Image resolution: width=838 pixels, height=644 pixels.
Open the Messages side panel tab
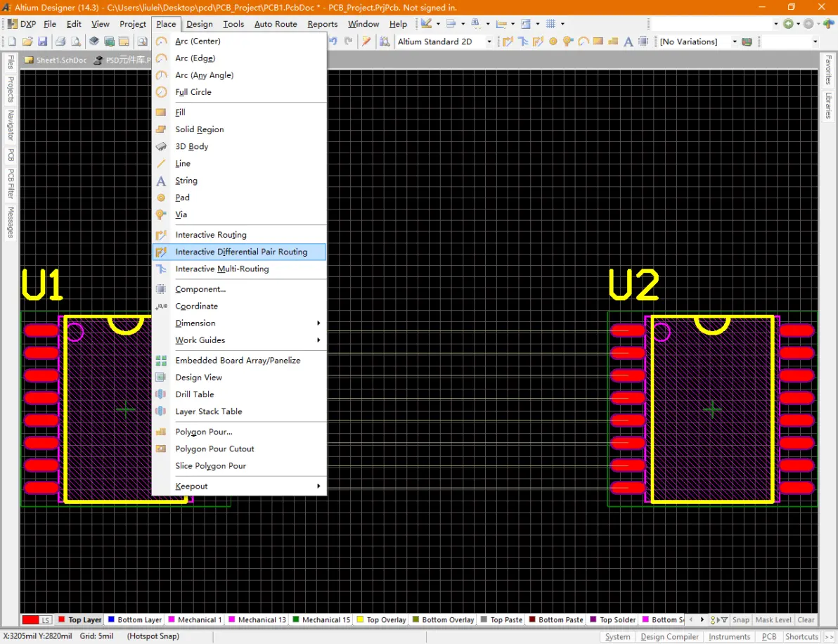pos(10,223)
